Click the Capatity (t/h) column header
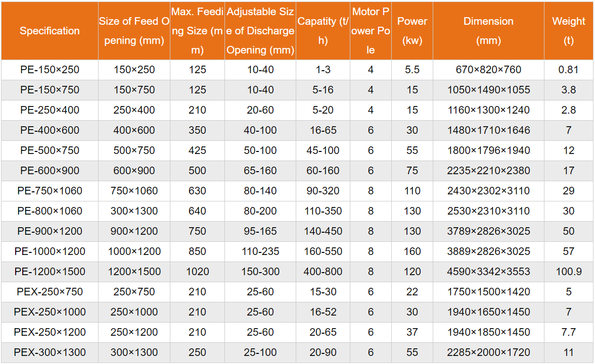 pyautogui.click(x=323, y=31)
